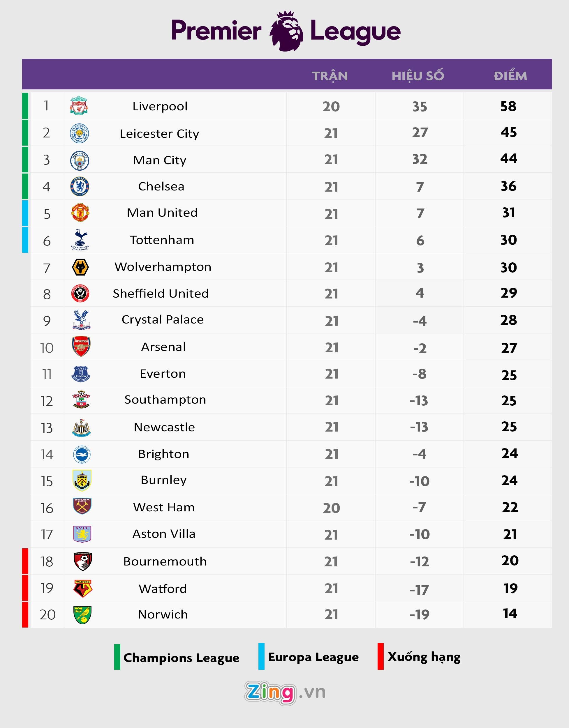Click the blue Europa League legend swatch
569x728 pixels.
(262, 656)
